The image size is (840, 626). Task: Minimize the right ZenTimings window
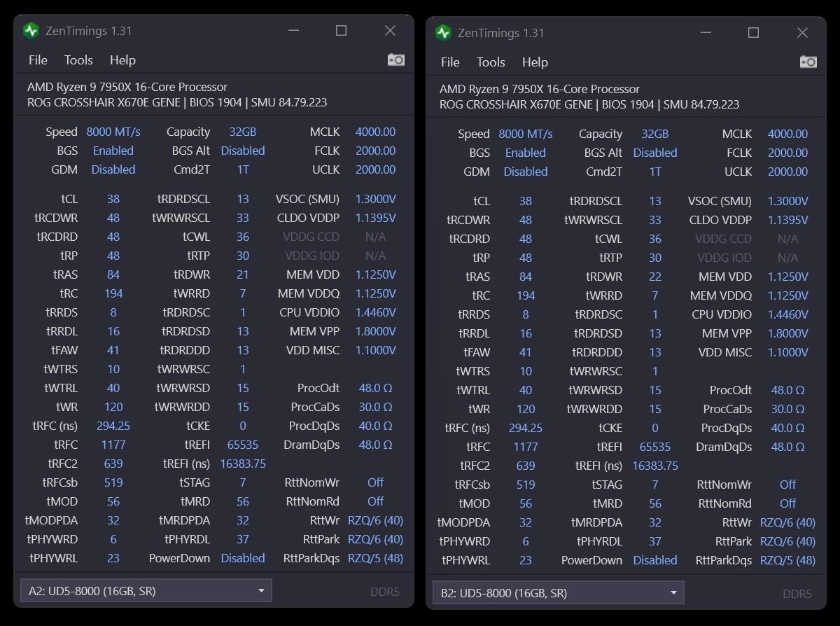tap(705, 33)
